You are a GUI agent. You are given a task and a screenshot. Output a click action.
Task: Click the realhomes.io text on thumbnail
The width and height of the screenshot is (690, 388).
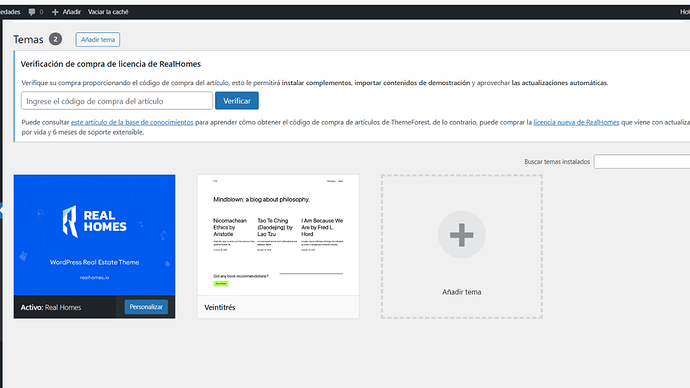pyautogui.click(x=94, y=278)
